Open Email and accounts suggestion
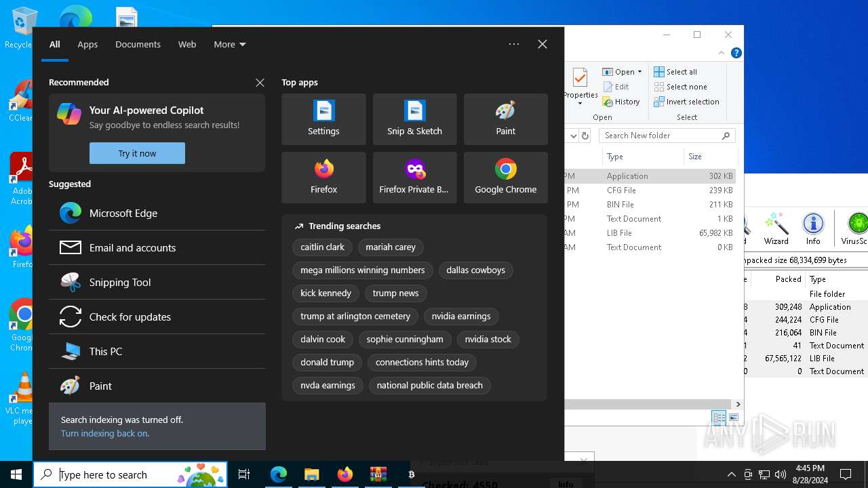The image size is (868, 488). 157,247
